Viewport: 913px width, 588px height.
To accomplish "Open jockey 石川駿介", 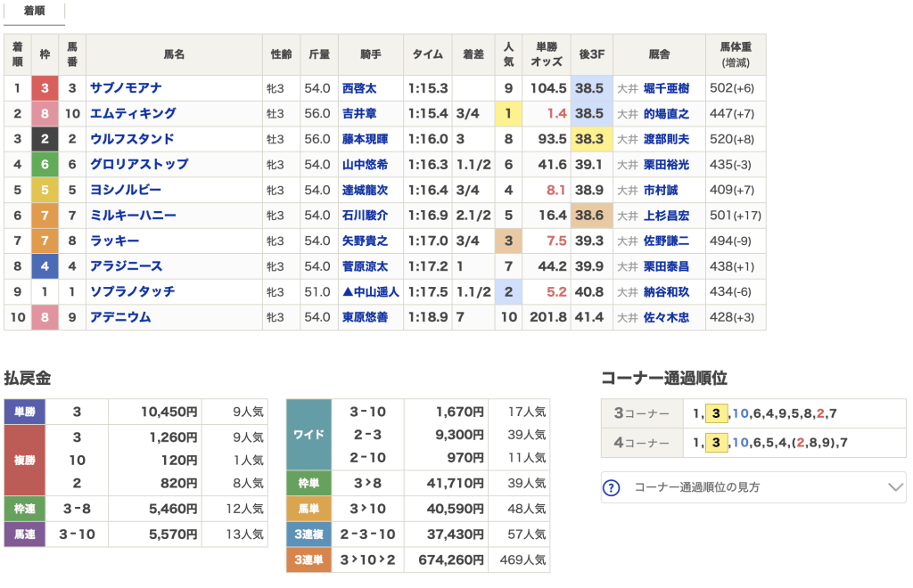I will pos(365,216).
